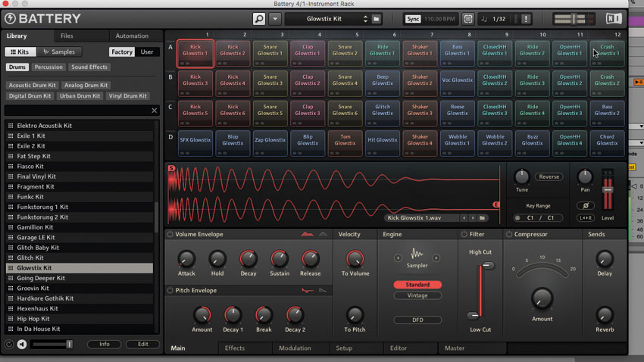This screenshot has width=644, height=362.
Task: Select the Kits view button
Action: (20, 51)
